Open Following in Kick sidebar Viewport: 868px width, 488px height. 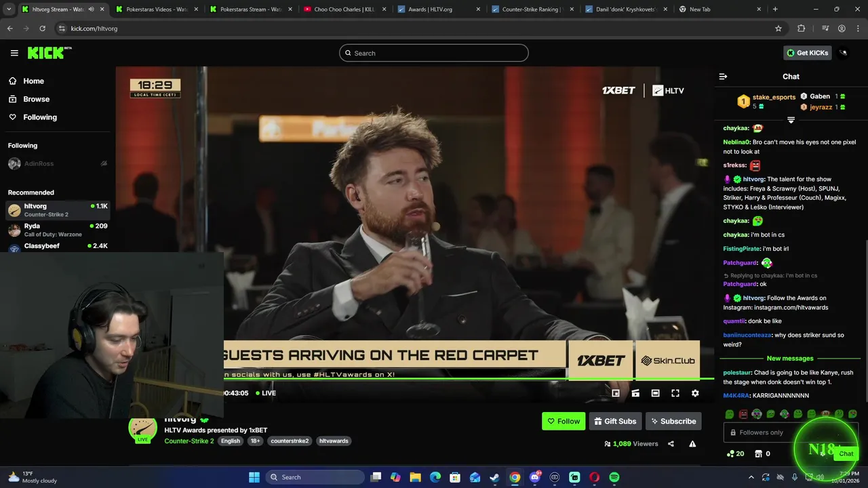(32, 117)
